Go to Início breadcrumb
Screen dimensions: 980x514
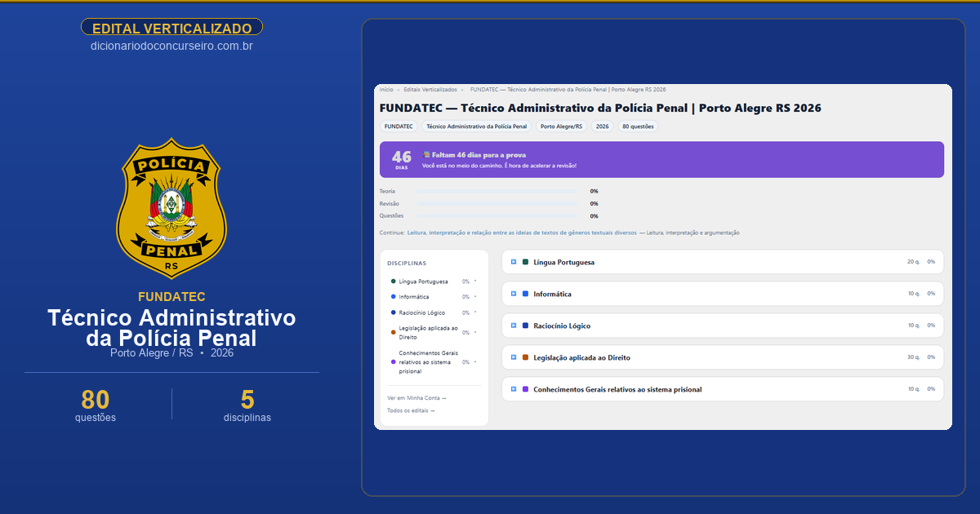coord(386,89)
